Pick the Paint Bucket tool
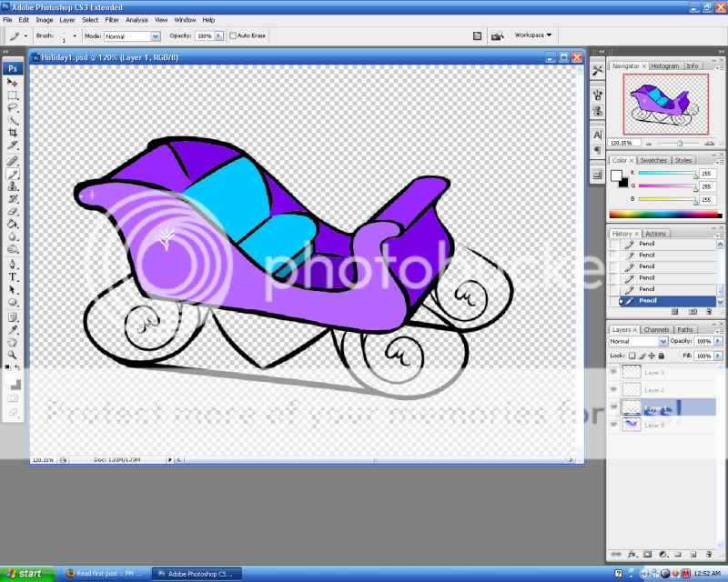 pos(13,223)
